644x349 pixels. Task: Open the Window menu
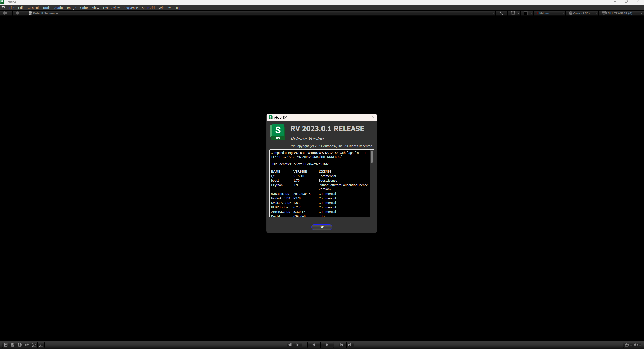pos(165,8)
